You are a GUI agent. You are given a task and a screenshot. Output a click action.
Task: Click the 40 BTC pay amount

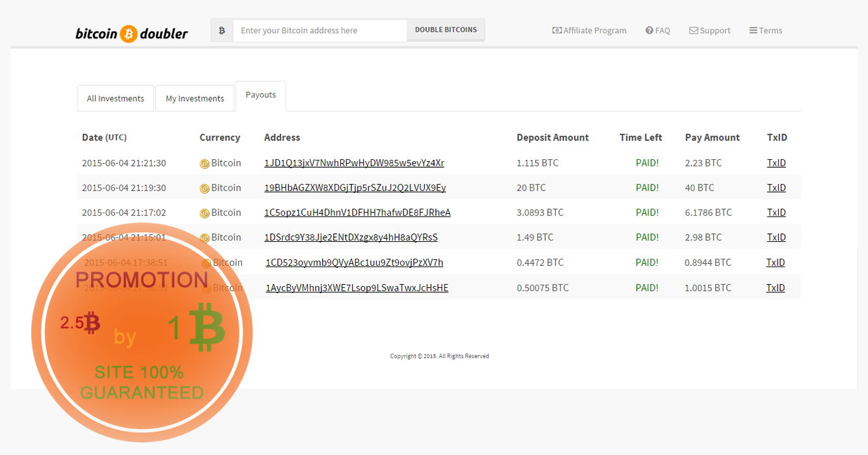(x=699, y=188)
